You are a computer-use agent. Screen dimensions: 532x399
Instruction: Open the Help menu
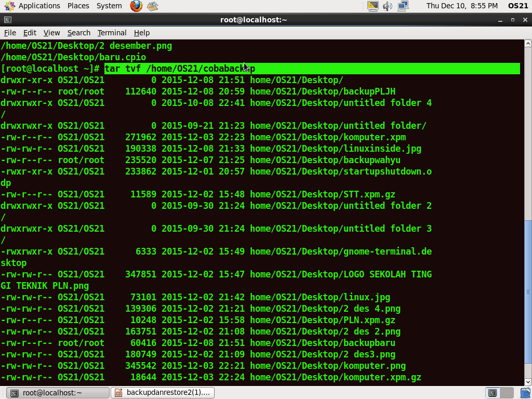pyautogui.click(x=142, y=33)
